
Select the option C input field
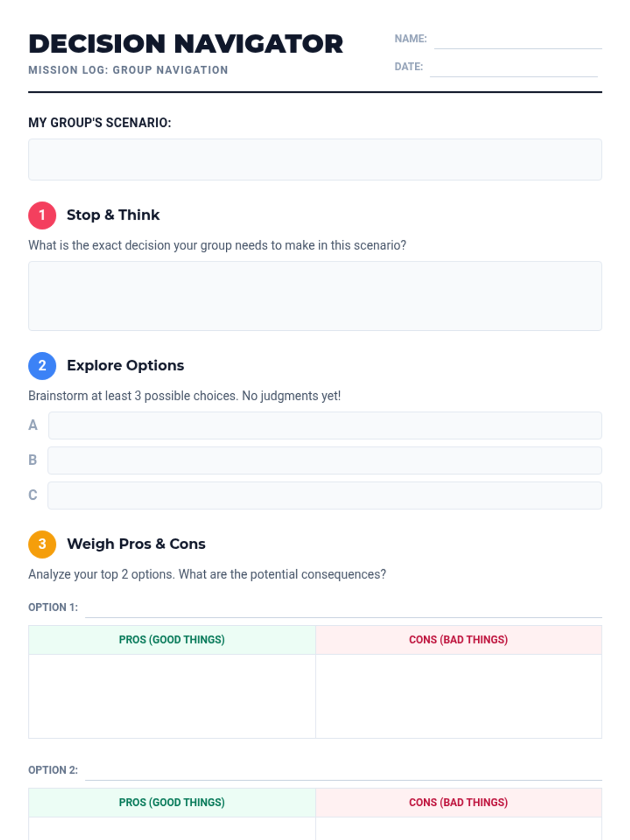coord(324,496)
